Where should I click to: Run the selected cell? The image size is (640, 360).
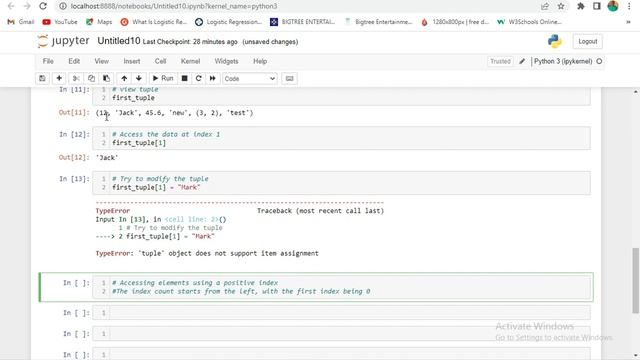coord(163,78)
